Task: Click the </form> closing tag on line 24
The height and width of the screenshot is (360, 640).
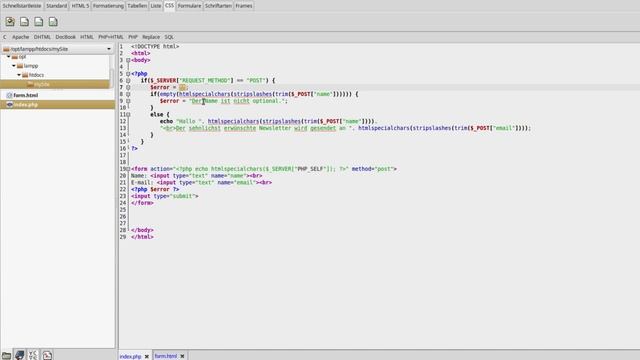Action: pyautogui.click(x=142, y=203)
